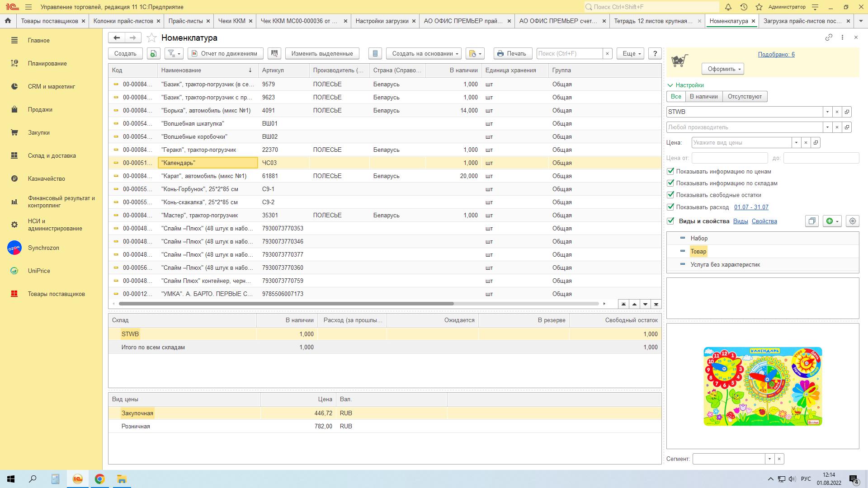The width and height of the screenshot is (868, 488).
Task: Click the Подобрано: 6 link
Action: point(776,54)
